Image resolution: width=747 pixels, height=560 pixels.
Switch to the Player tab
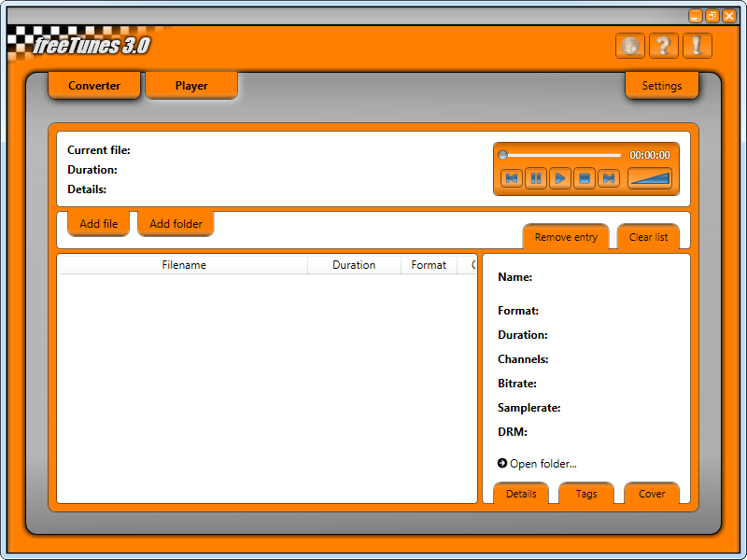point(191,86)
